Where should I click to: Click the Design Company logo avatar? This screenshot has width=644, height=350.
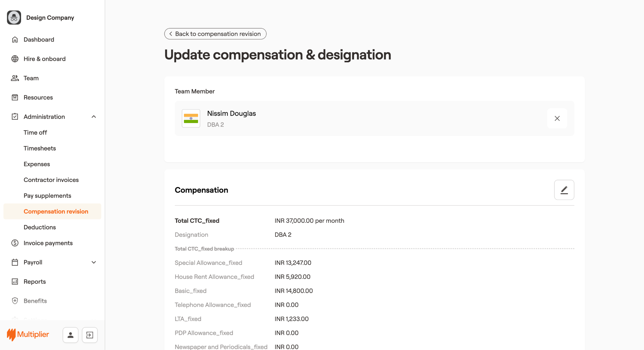pos(14,18)
